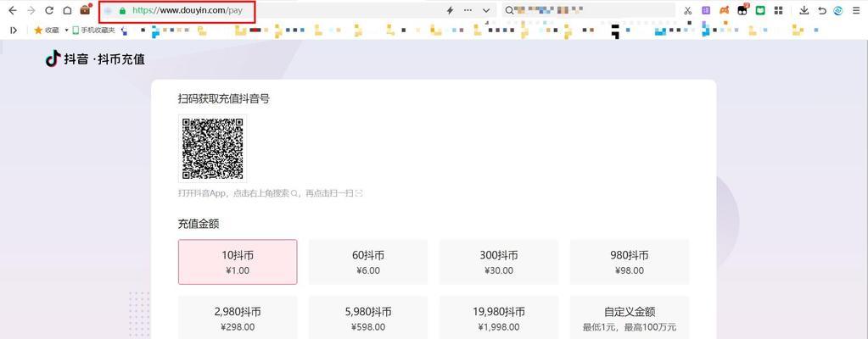Toggle the bookmarks sidebar arrow icon
The width and height of the screenshot is (868, 339).
(x=14, y=30)
